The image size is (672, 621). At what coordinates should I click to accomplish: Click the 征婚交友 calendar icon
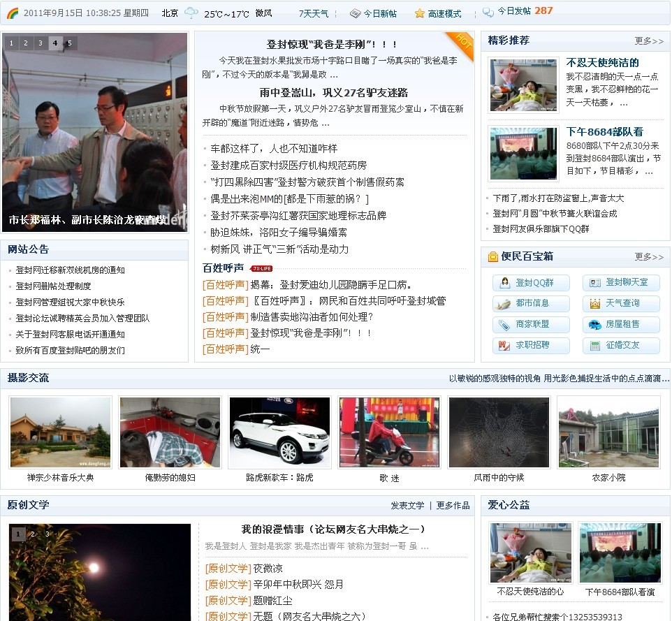[x=595, y=346]
